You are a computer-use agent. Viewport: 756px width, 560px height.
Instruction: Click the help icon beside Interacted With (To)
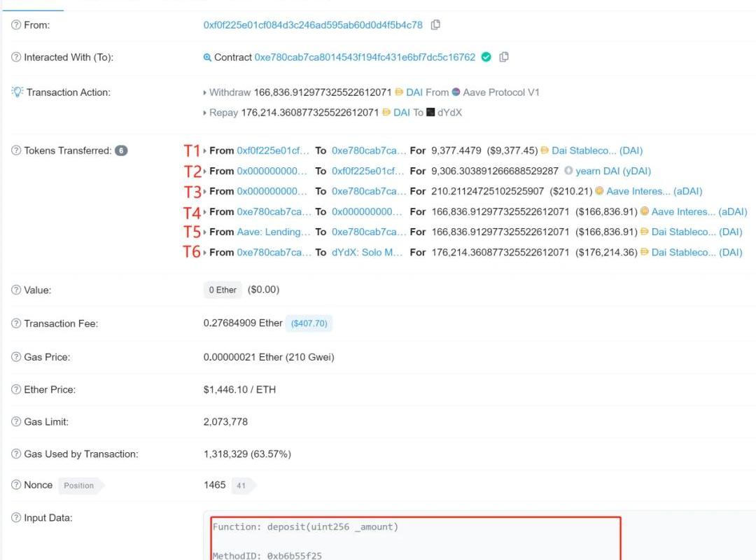tap(16, 57)
